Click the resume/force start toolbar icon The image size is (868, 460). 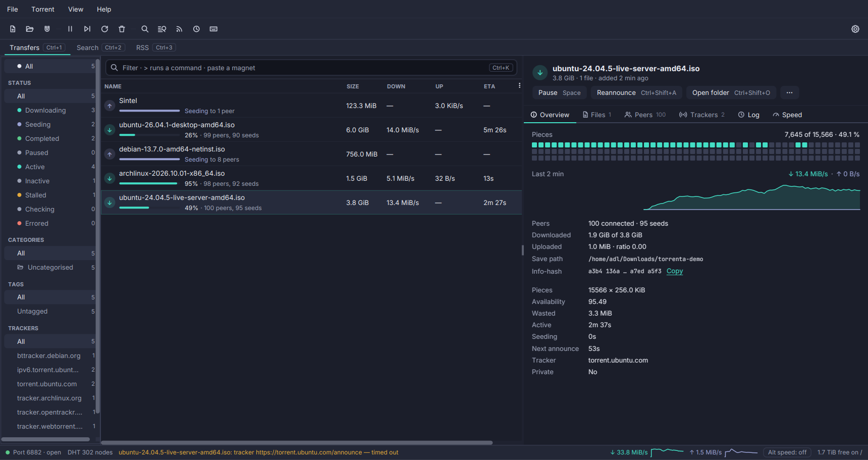87,29
